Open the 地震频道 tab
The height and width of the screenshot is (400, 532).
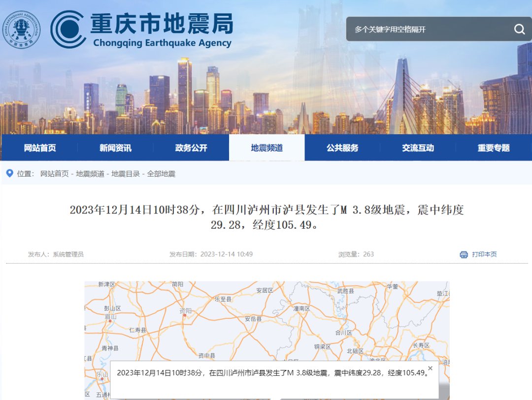point(266,147)
